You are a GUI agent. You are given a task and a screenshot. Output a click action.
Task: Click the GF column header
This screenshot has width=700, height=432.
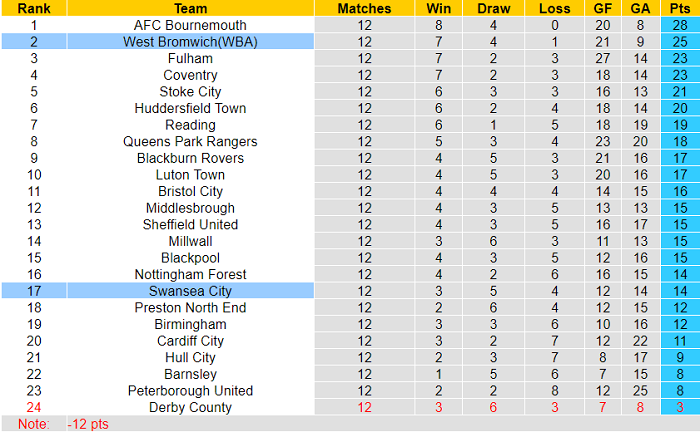coord(601,8)
